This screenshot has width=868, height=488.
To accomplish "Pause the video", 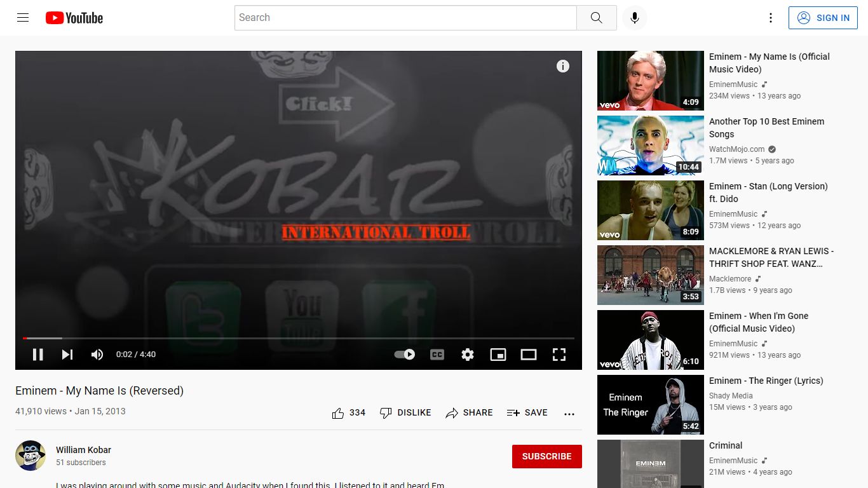I will (38, 355).
